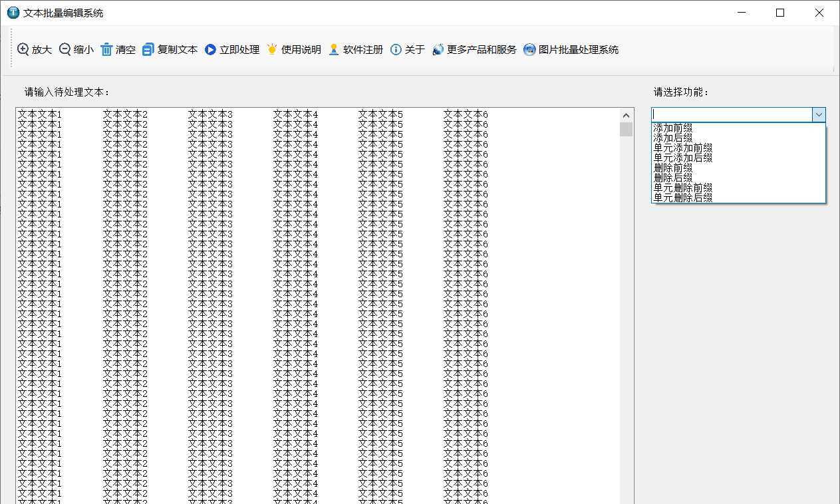840x504 pixels.
Task: Click the vertical scrollbar thumb
Action: coord(626,129)
